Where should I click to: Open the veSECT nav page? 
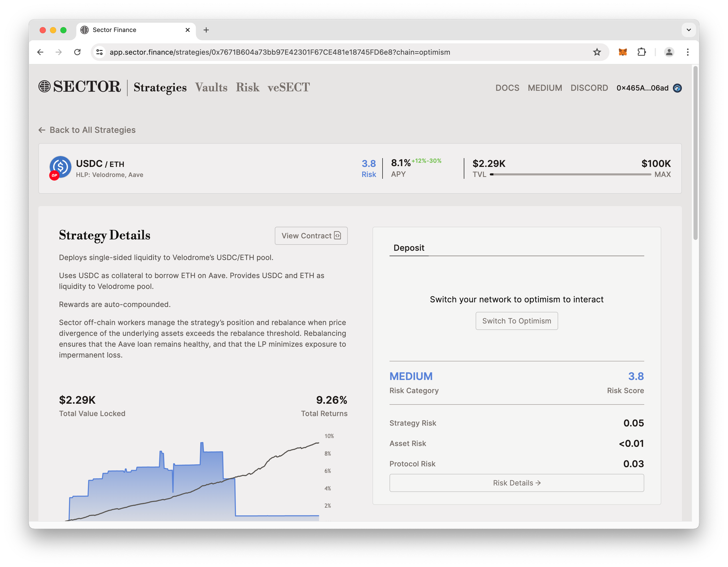coord(288,87)
